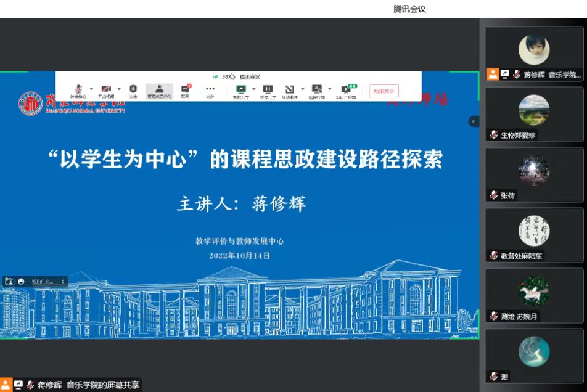Click the red End Share button
587x392 pixels.
point(384,91)
